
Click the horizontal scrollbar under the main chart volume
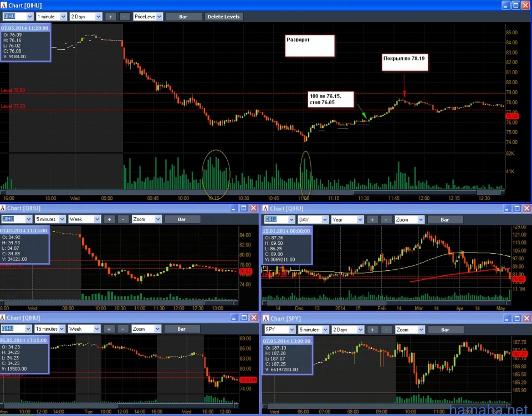255,192
